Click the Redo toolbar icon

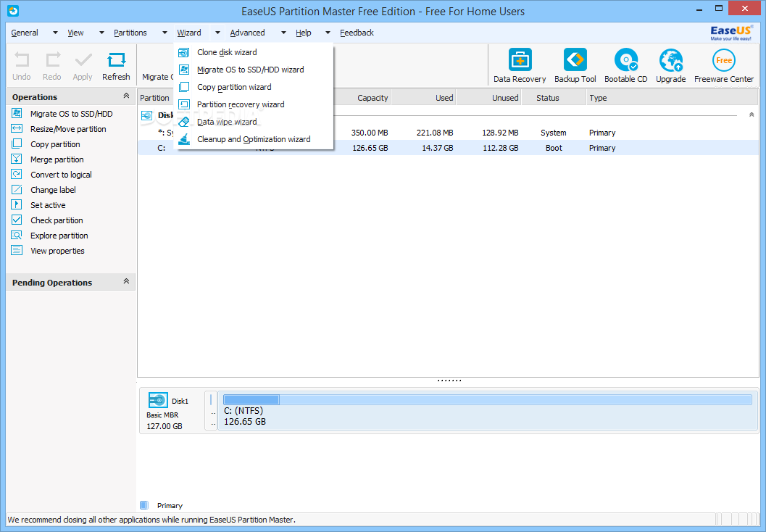52,60
